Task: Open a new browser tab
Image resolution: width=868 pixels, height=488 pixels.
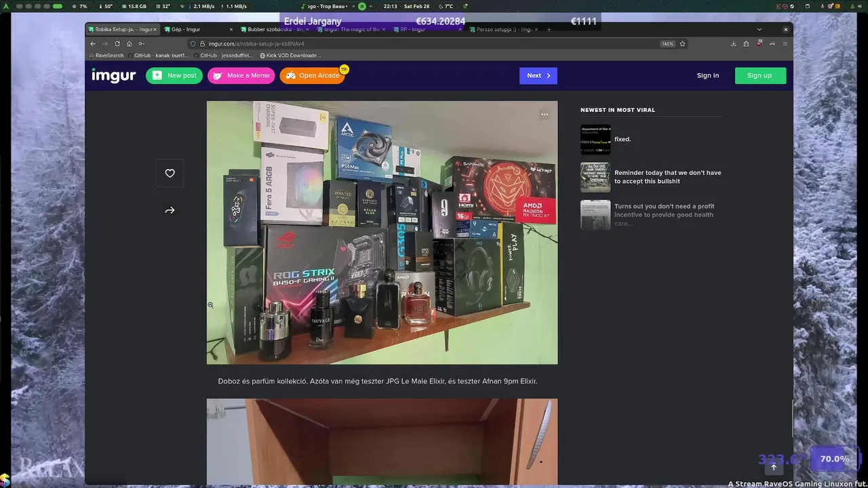Action: click(x=549, y=30)
